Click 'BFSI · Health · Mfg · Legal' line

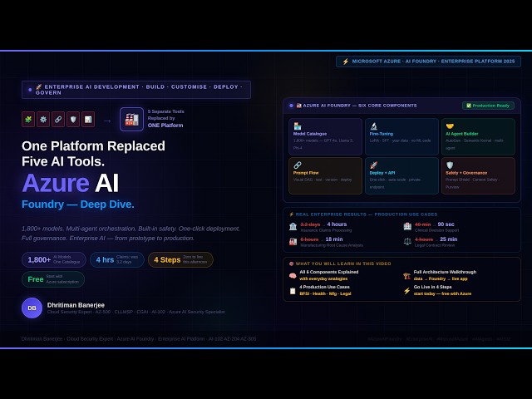pyautogui.click(x=325, y=293)
